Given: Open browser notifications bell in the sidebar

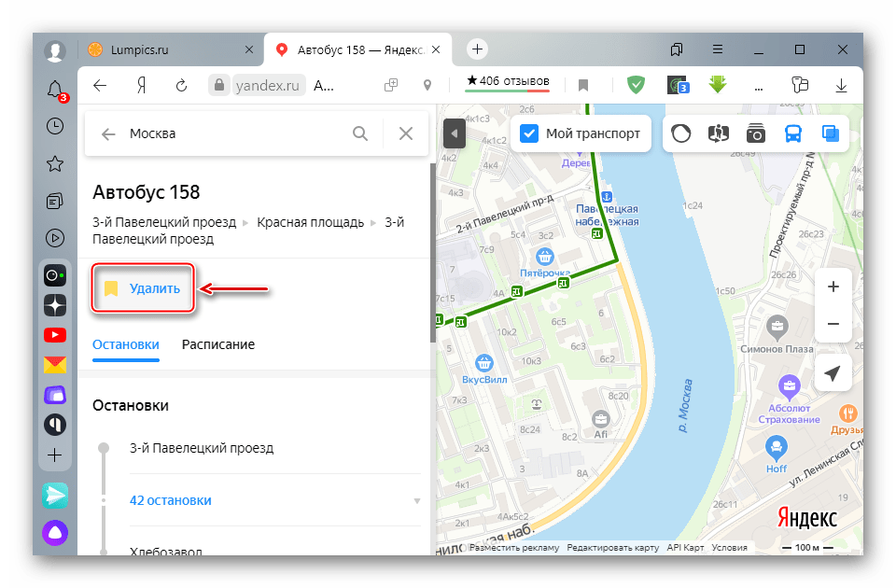Looking at the screenshot, I should (55, 89).
